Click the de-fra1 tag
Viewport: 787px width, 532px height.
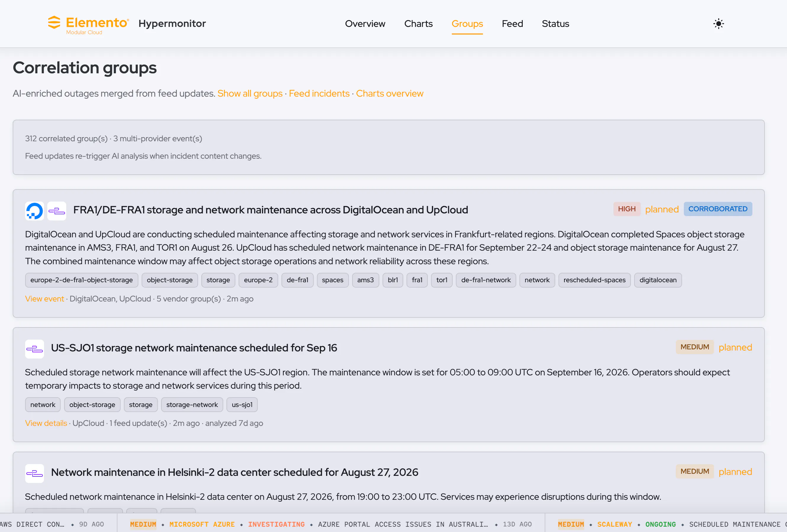[x=297, y=280]
